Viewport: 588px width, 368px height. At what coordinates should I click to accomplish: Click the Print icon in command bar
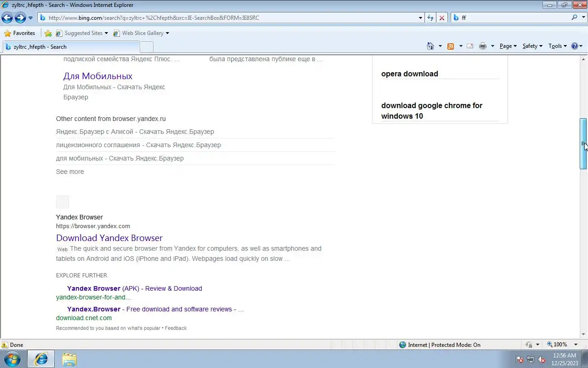click(x=483, y=46)
